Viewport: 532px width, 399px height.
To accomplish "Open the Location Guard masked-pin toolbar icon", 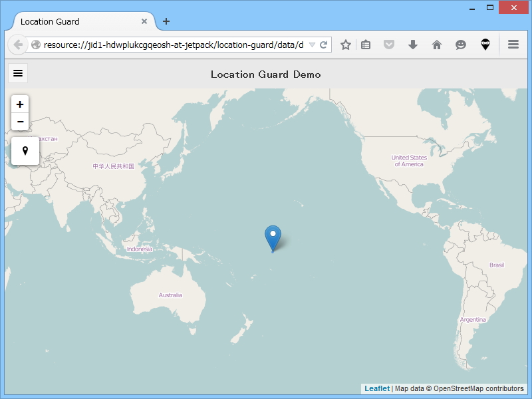I will point(485,45).
